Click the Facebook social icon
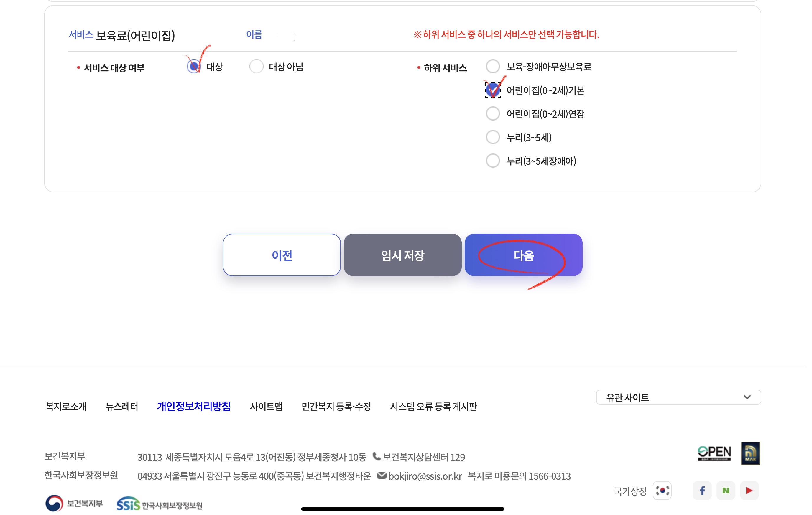The width and height of the screenshot is (812, 515). pos(702,490)
